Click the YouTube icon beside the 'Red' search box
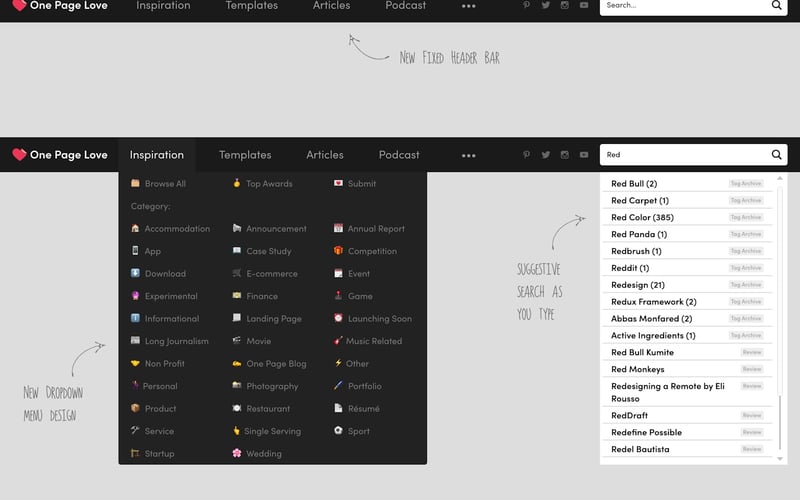This screenshot has width=800, height=500. [x=584, y=155]
